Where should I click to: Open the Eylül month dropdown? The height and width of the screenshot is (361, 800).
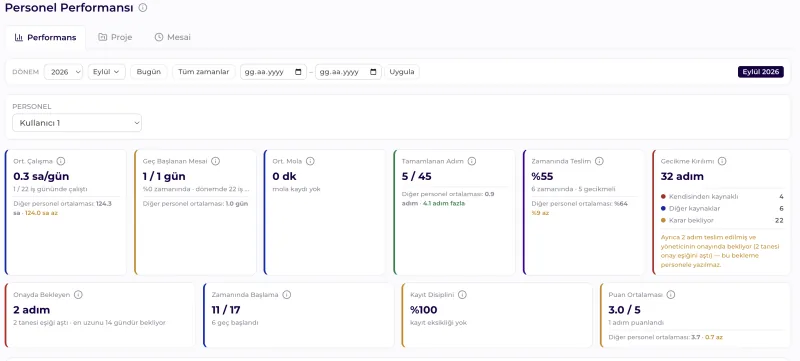coord(107,72)
